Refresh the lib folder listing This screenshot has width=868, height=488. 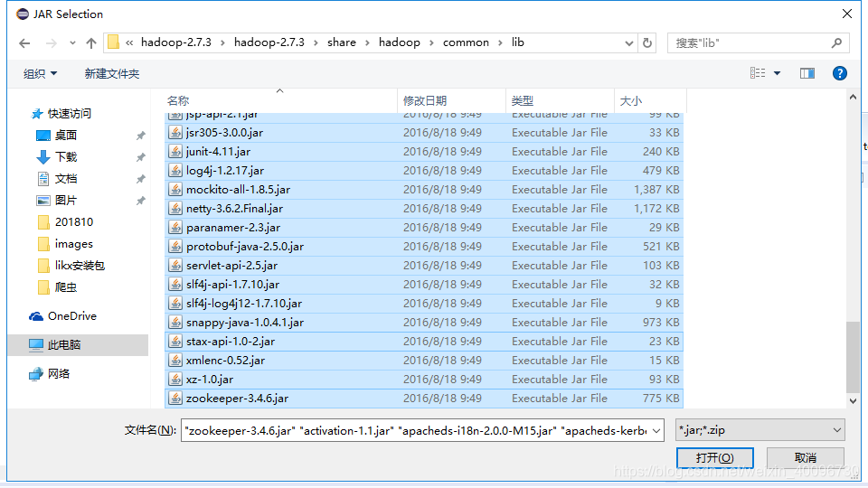(x=647, y=43)
